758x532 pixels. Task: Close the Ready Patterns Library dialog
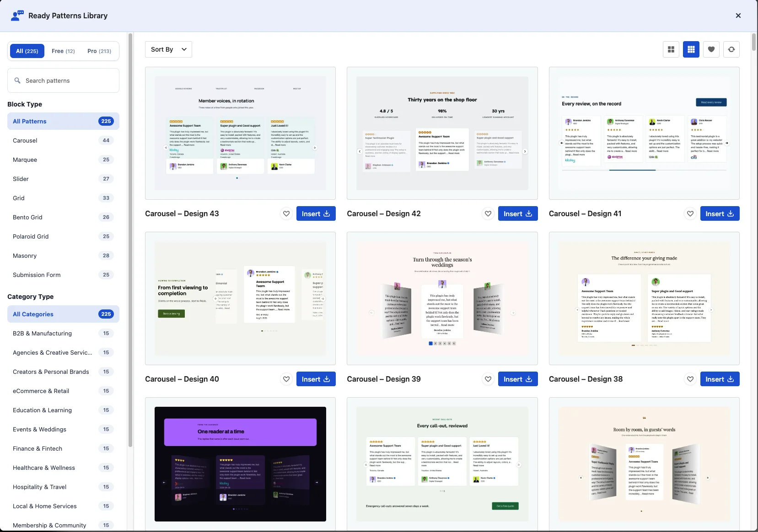pyautogui.click(x=738, y=16)
